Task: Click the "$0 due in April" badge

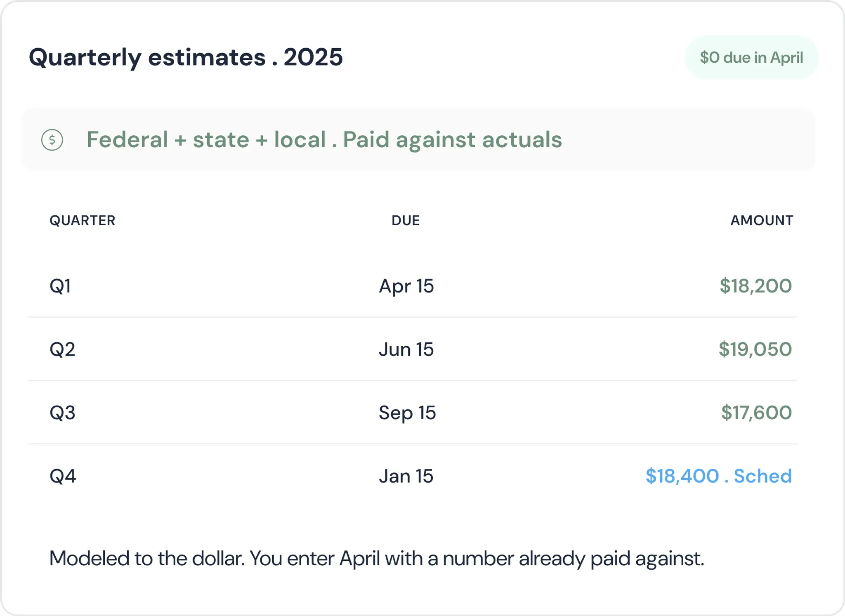Action: (751, 57)
